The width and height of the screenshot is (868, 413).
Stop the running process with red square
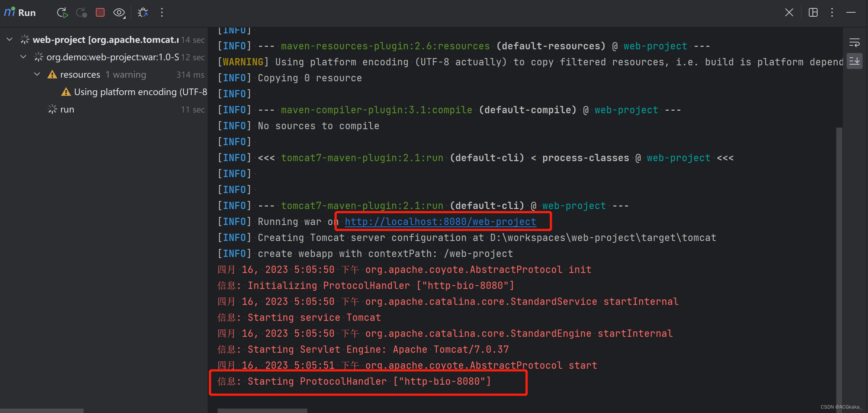point(100,13)
